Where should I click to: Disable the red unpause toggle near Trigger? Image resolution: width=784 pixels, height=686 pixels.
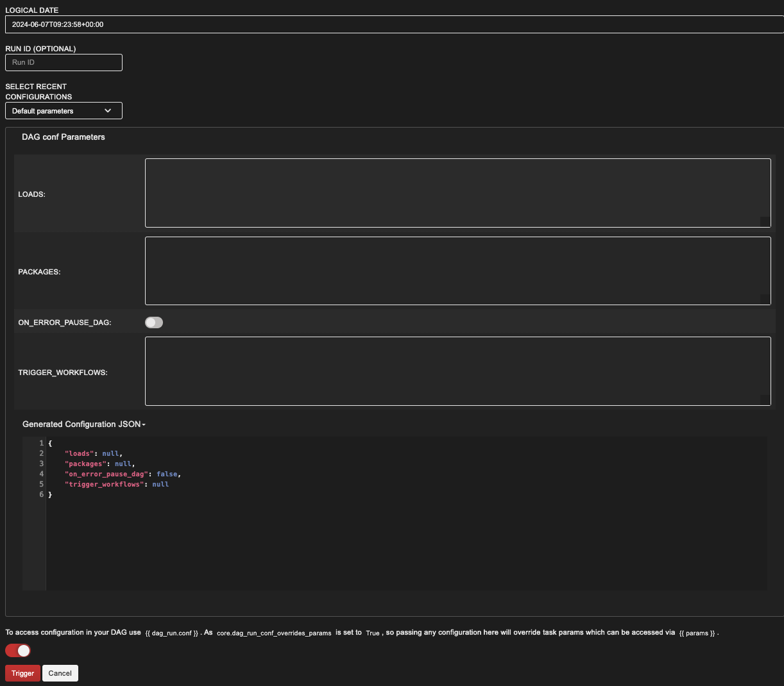coord(17,650)
